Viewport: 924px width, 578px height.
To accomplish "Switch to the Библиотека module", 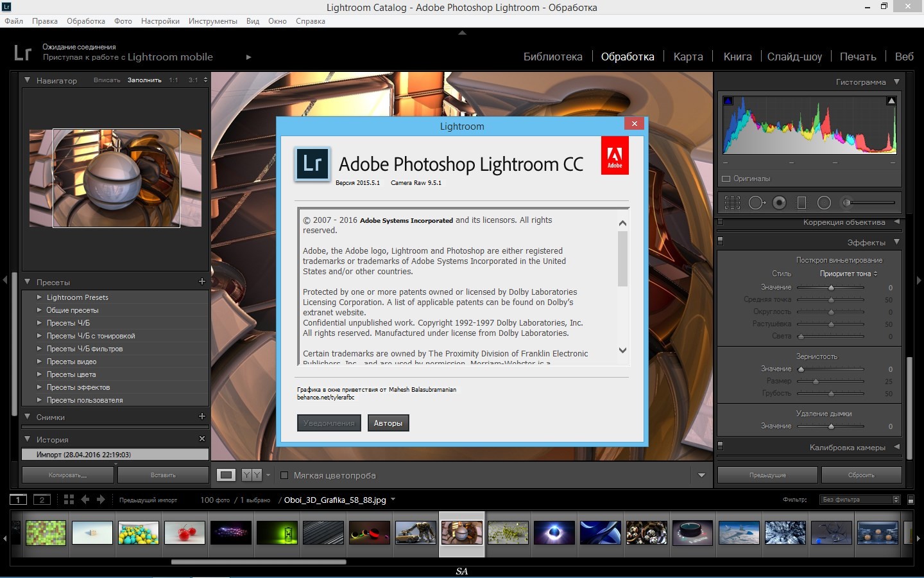I will (552, 57).
